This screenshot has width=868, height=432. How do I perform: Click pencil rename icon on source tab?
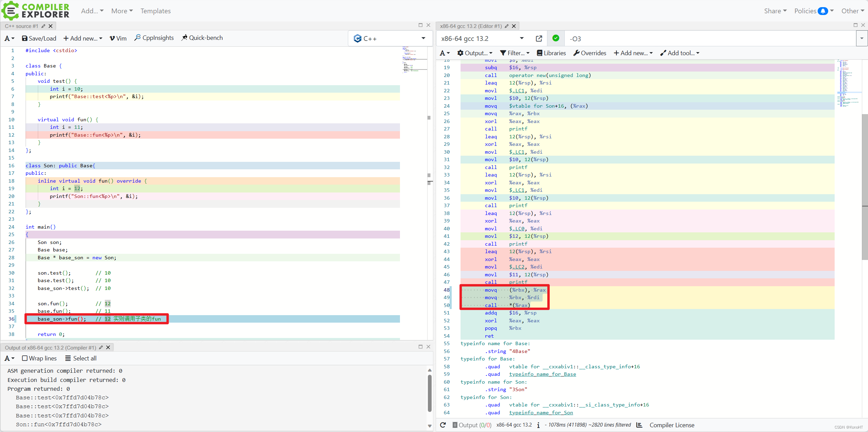coord(43,26)
